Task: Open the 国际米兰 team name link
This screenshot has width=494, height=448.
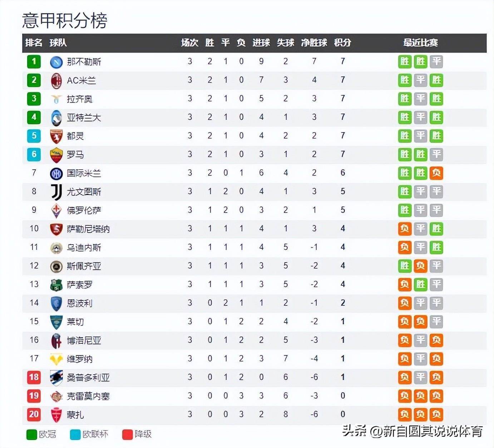Action: (x=84, y=173)
